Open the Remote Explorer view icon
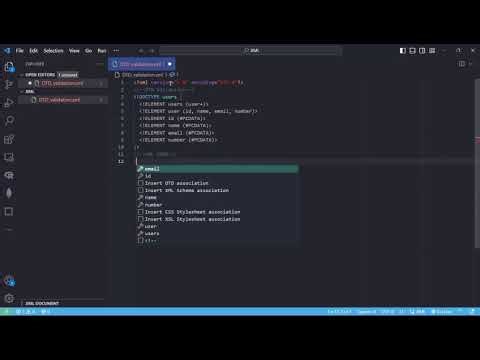 coord(9,157)
